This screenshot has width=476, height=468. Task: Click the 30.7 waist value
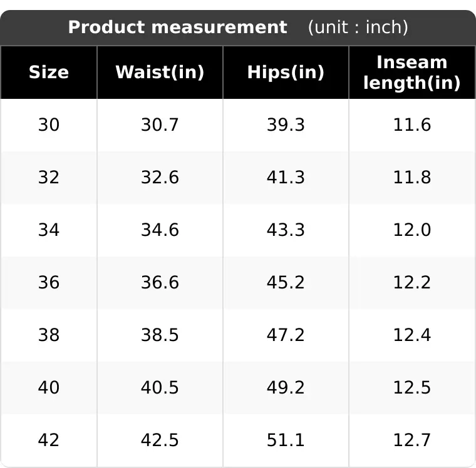pyautogui.click(x=160, y=125)
